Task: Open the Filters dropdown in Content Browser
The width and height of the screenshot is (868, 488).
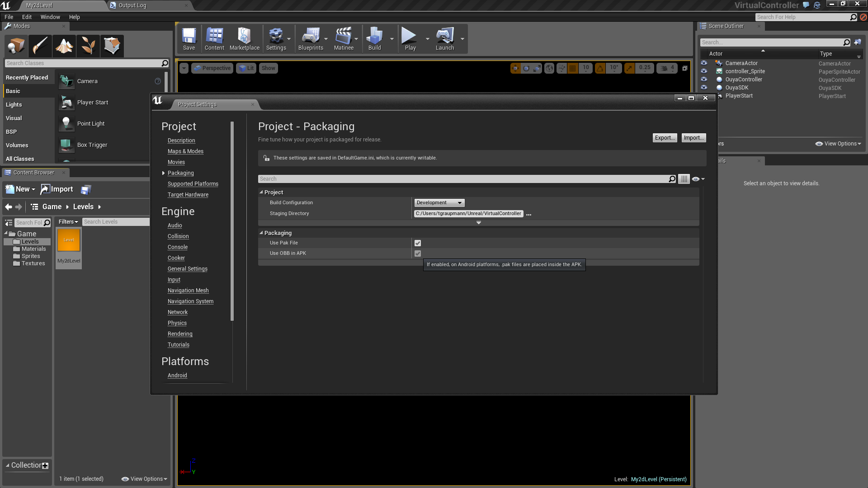Action: 68,222
